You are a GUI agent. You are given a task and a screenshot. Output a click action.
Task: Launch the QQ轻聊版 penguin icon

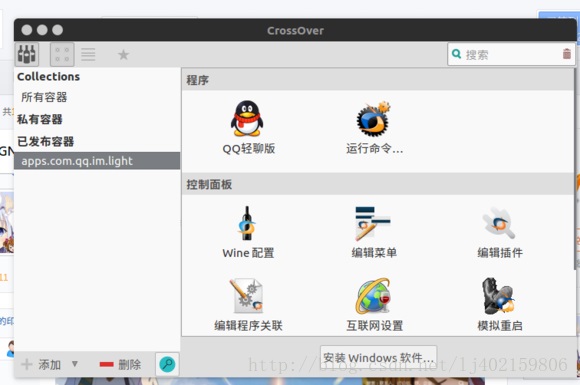tap(247, 119)
